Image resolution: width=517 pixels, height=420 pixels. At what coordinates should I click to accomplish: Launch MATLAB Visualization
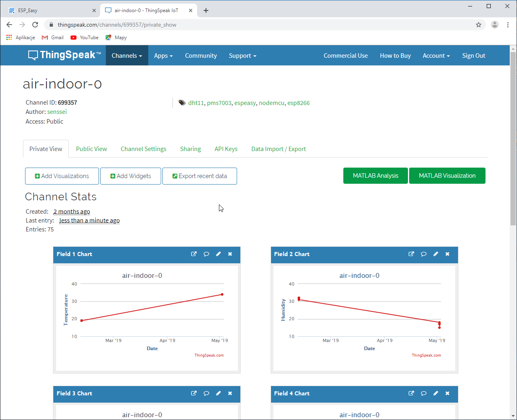pos(447,176)
